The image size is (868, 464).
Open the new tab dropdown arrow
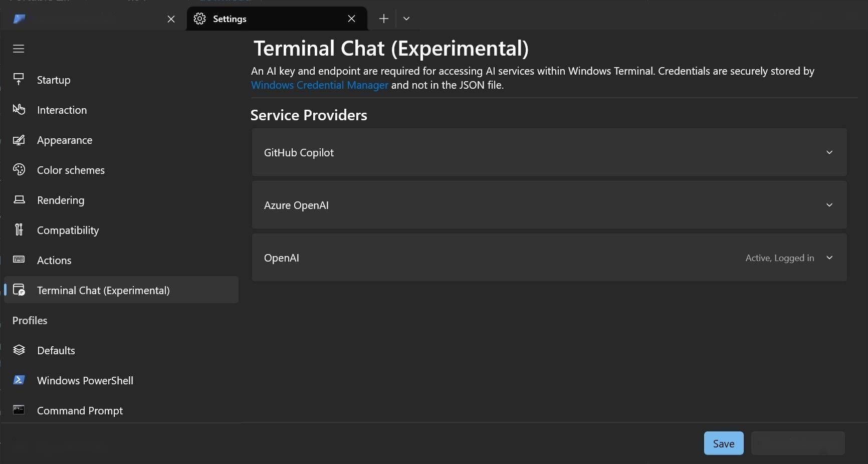[x=406, y=19]
